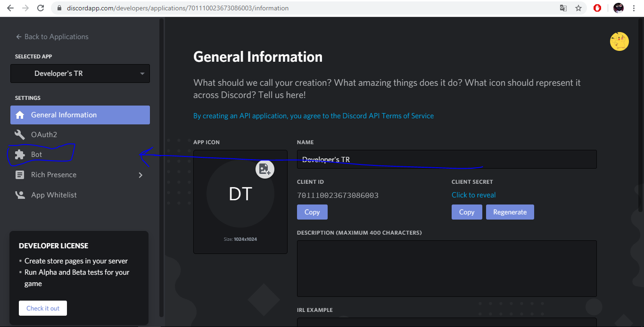Viewport: 644px width, 327px height.
Task: Go Back to Applications
Action: point(52,36)
